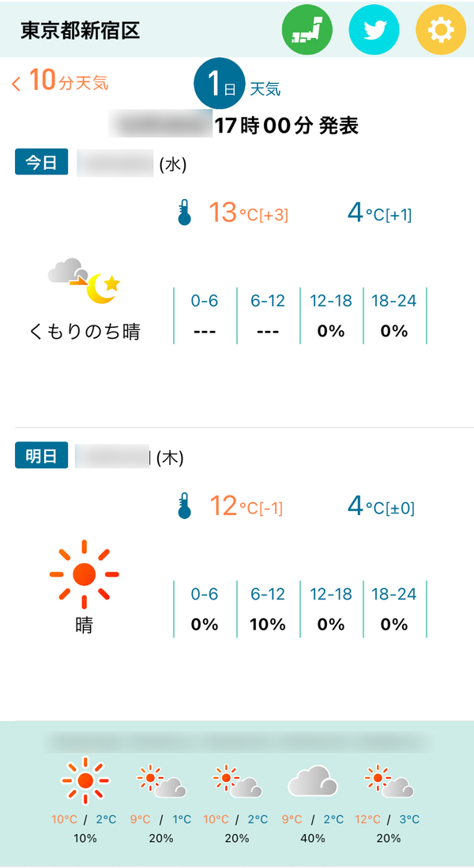The height and width of the screenshot is (868, 474).
Task: Select the 1日 天気 tab
Action: (238, 88)
